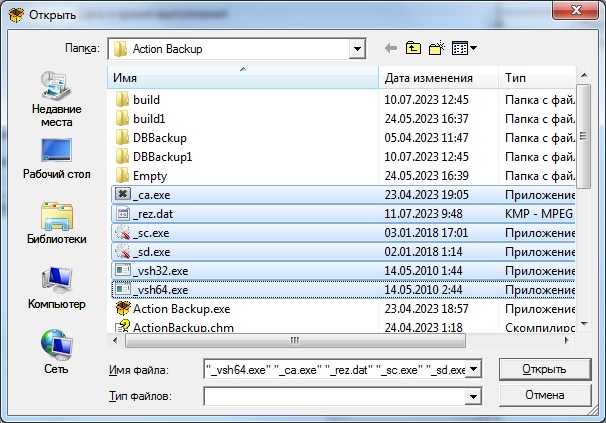Select the date 05.04.2023 11:47
This screenshot has width=606, height=423.
coord(426,137)
